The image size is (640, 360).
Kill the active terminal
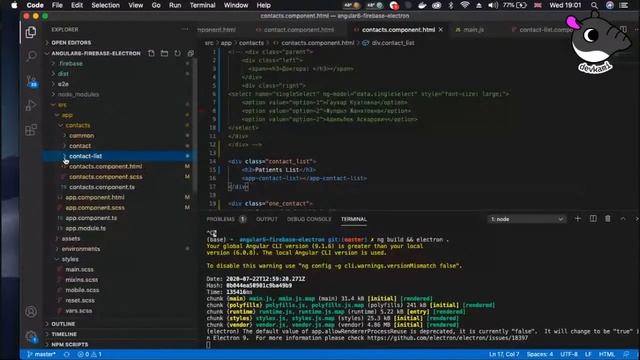tap(608, 219)
